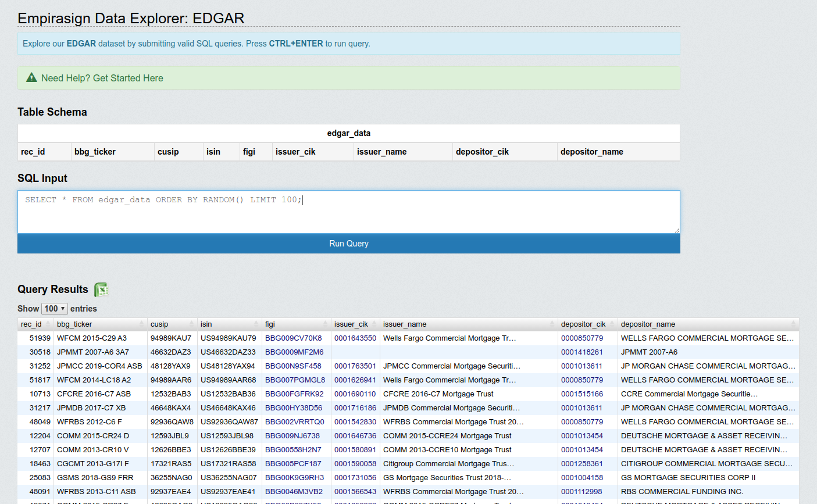Viewport: 817px width, 504px height.
Task: Click the warning triangle icon in help banner
Action: [31, 78]
